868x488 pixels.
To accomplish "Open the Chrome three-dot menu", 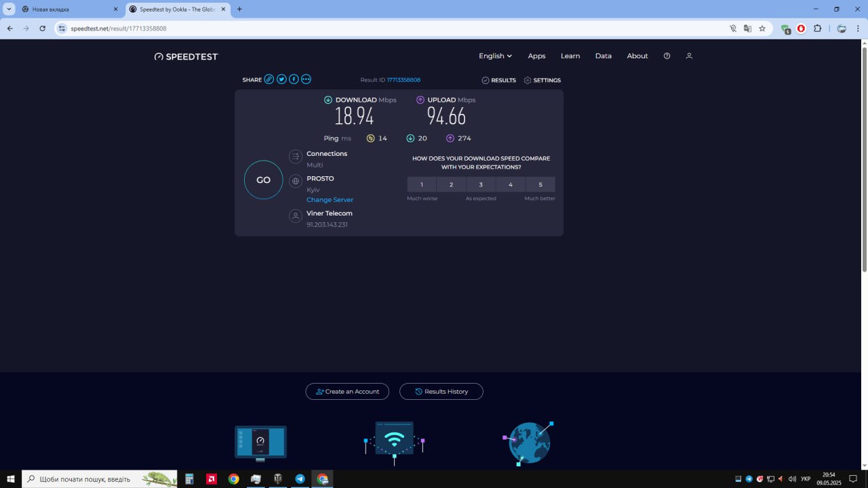I will tap(858, 28).
